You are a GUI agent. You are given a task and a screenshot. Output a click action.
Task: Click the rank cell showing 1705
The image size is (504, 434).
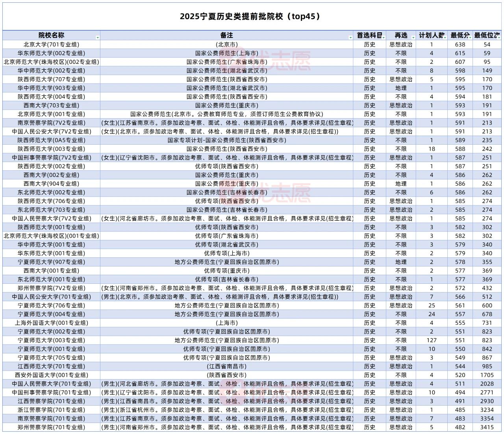487,375
